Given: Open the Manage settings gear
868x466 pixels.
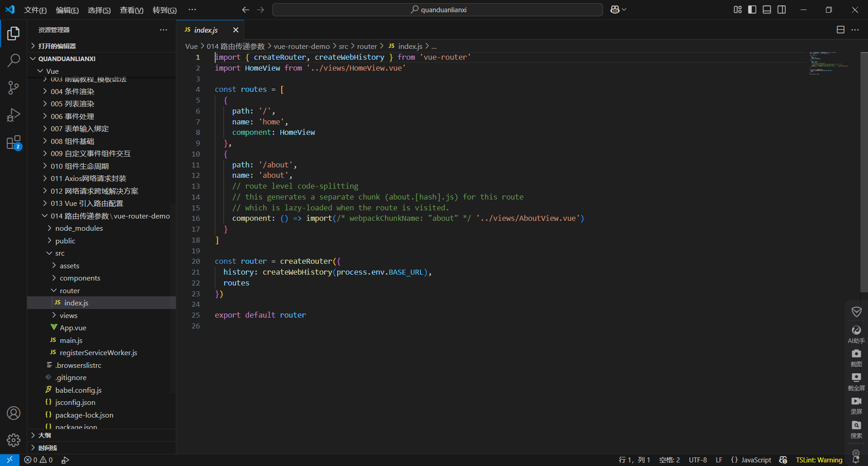Looking at the screenshot, I should click(x=14, y=440).
